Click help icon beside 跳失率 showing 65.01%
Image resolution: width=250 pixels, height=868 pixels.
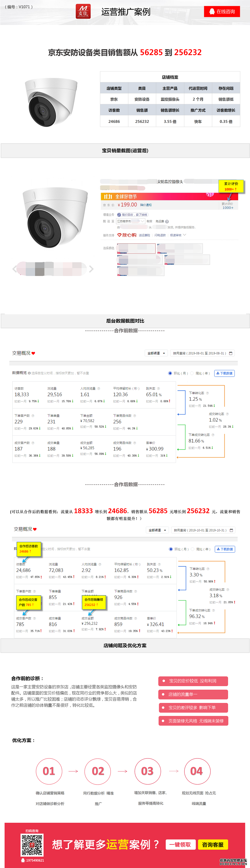pyautogui.click(x=158, y=389)
